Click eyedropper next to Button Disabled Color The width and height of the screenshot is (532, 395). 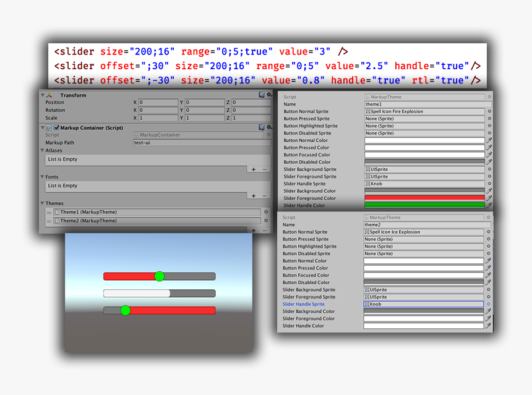pyautogui.click(x=489, y=161)
